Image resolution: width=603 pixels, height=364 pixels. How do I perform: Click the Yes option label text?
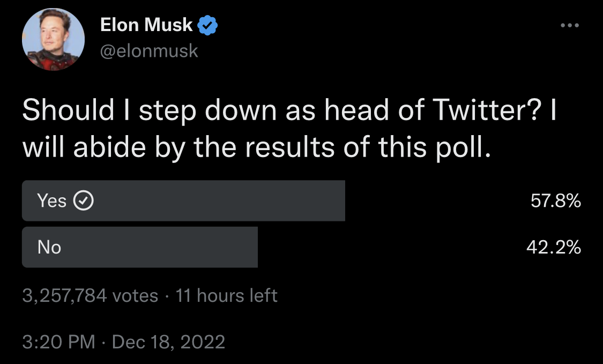51,201
